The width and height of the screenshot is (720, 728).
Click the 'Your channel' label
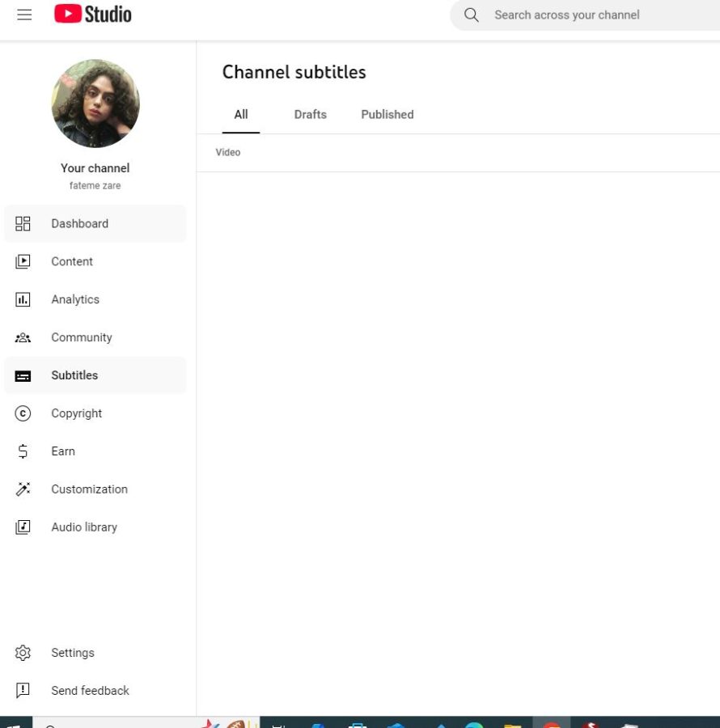click(x=95, y=168)
